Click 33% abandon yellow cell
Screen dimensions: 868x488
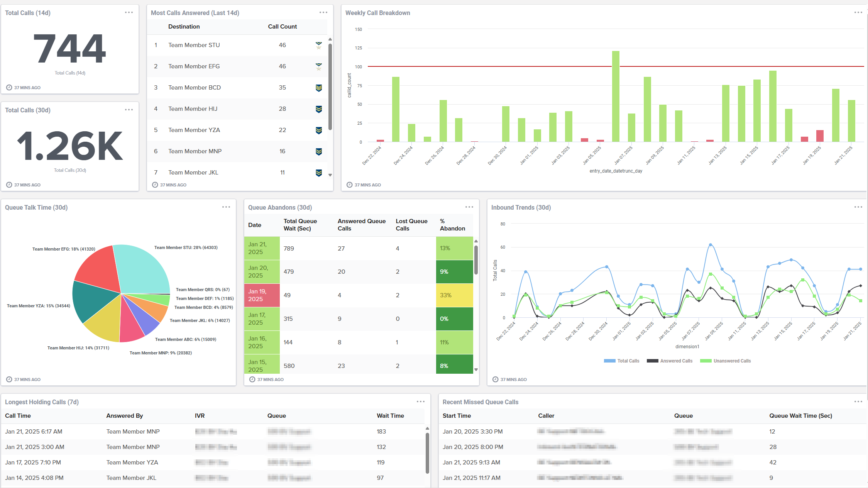click(x=455, y=295)
